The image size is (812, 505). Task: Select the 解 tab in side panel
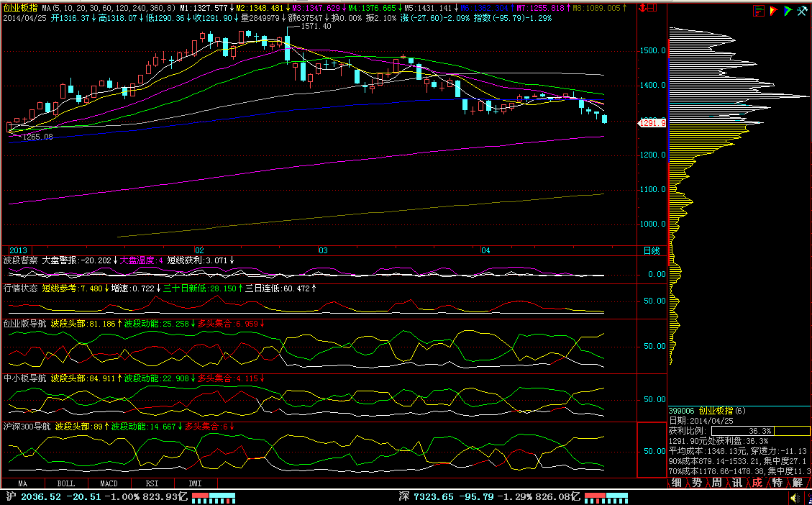[798, 482]
